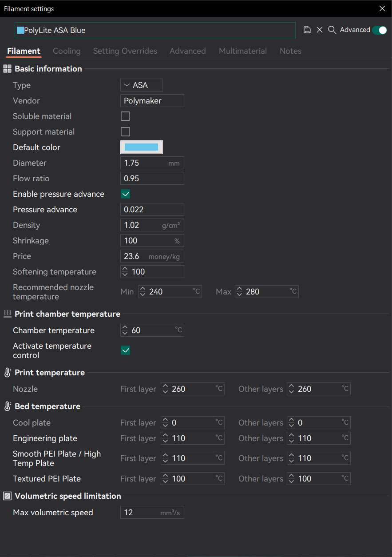Click the Default color blue swatch
392x557 pixels.
click(x=142, y=147)
